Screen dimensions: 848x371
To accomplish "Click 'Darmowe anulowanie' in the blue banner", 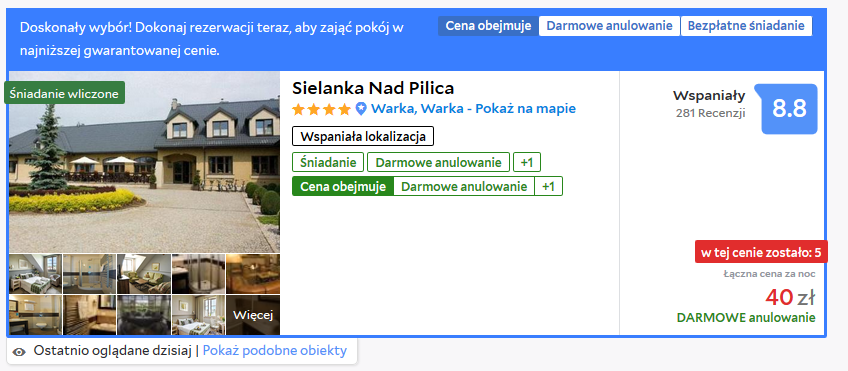I will [x=610, y=26].
